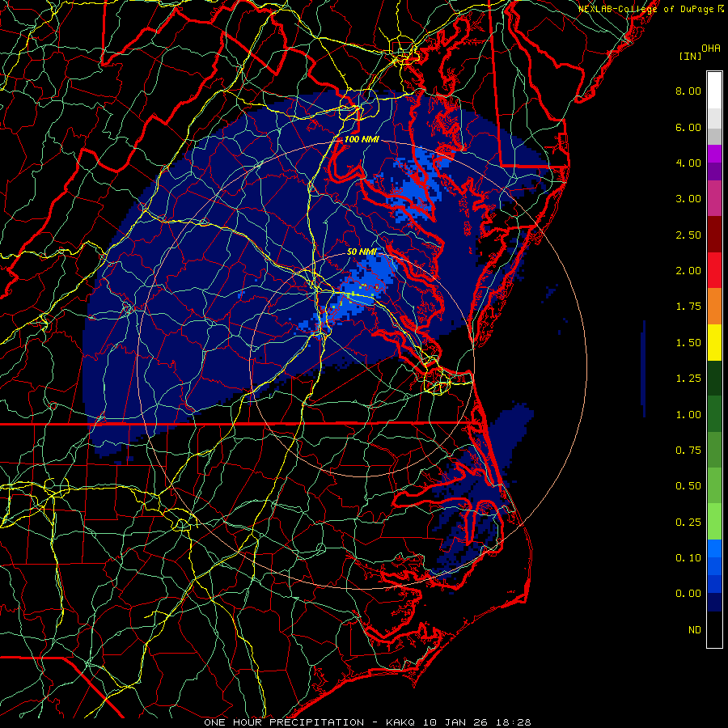728x728 pixels.
Task: Click the dark green 1.25 legend swatch
Action: coord(714,378)
